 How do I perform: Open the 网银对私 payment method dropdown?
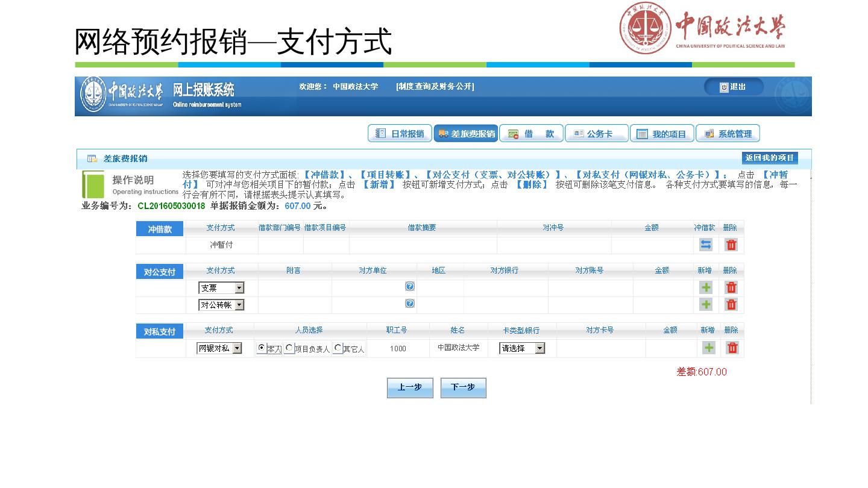[x=219, y=348]
